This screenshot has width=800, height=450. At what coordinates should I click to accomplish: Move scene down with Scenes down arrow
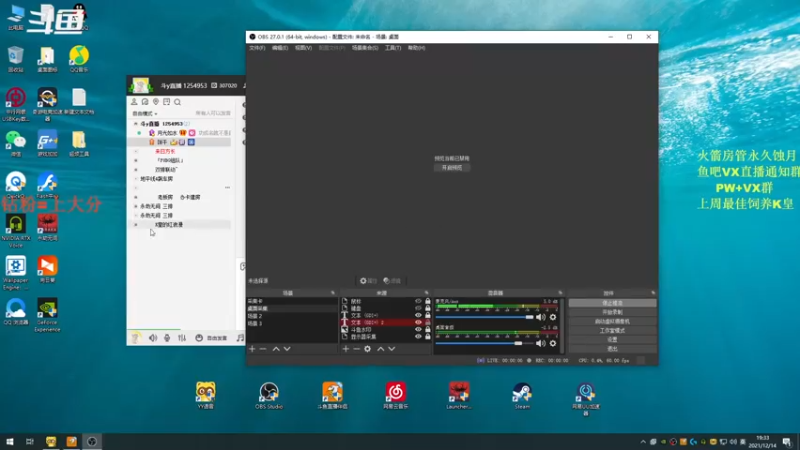(x=287, y=349)
